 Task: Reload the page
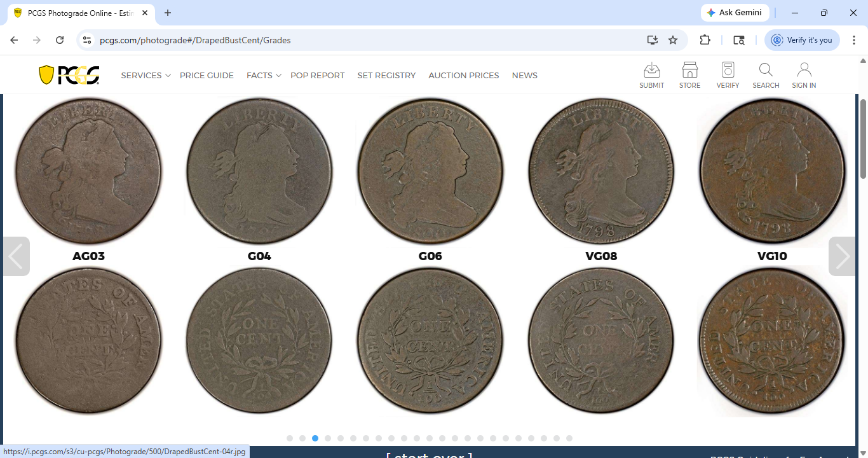(60, 40)
